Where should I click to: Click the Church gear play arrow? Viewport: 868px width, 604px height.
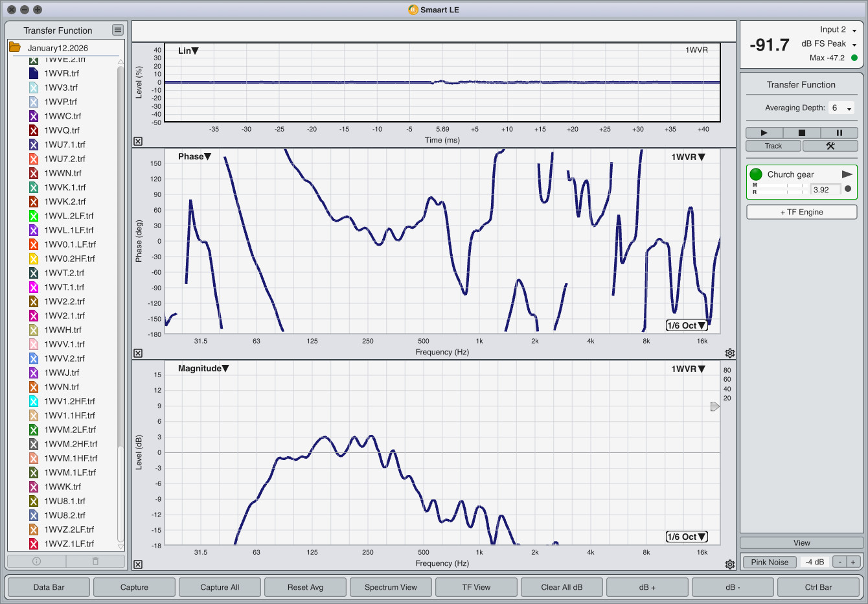847,174
